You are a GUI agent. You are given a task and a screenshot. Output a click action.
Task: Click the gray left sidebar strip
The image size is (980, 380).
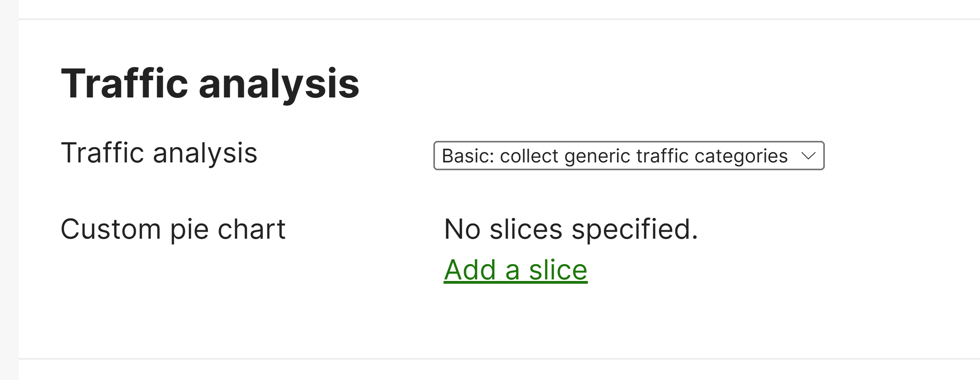click(x=9, y=190)
